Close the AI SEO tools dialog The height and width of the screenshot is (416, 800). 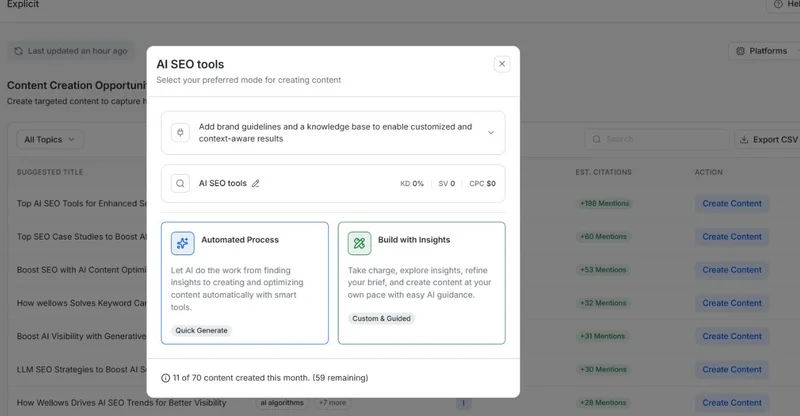pyautogui.click(x=502, y=64)
